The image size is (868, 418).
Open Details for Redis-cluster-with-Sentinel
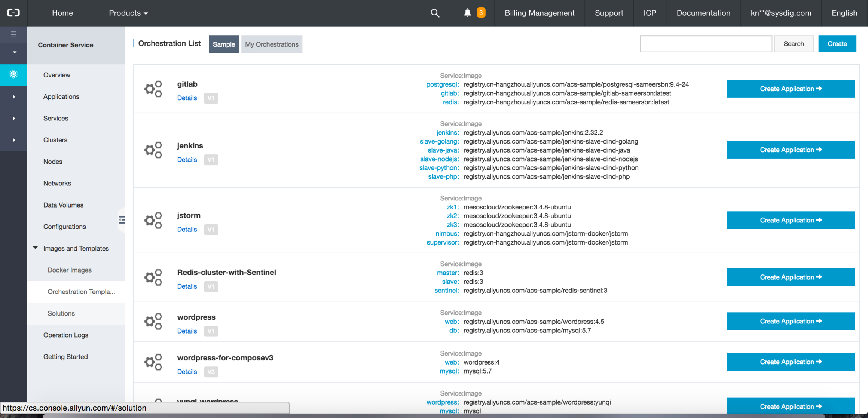coord(187,286)
